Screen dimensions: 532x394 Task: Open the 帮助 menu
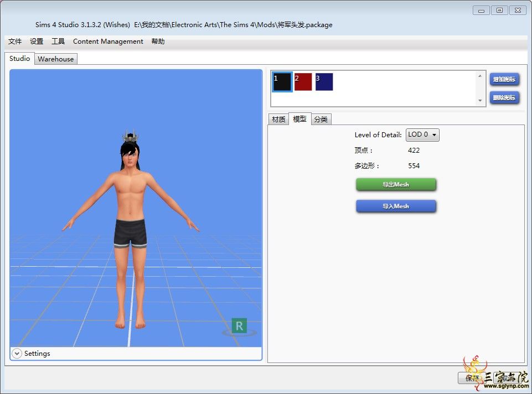point(158,42)
